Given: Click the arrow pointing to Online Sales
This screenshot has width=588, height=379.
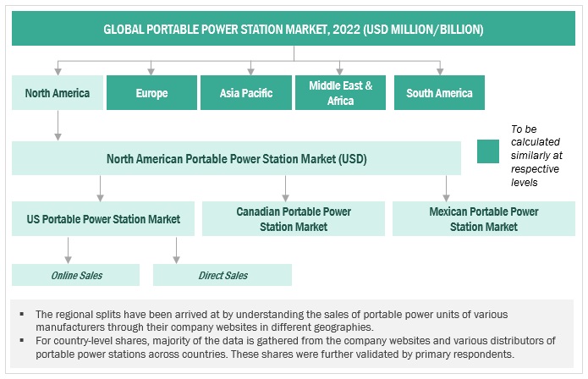Looking at the screenshot, I should (69, 250).
